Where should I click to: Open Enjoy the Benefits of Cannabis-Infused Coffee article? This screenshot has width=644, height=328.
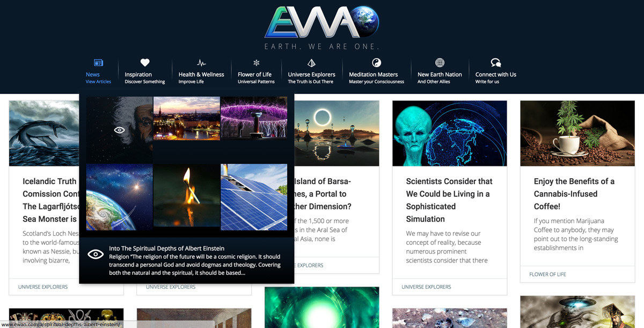point(574,194)
